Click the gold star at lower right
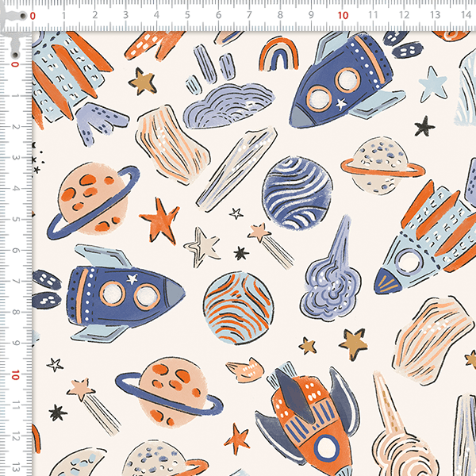This screenshot has width=476, height=476. (353, 341)
